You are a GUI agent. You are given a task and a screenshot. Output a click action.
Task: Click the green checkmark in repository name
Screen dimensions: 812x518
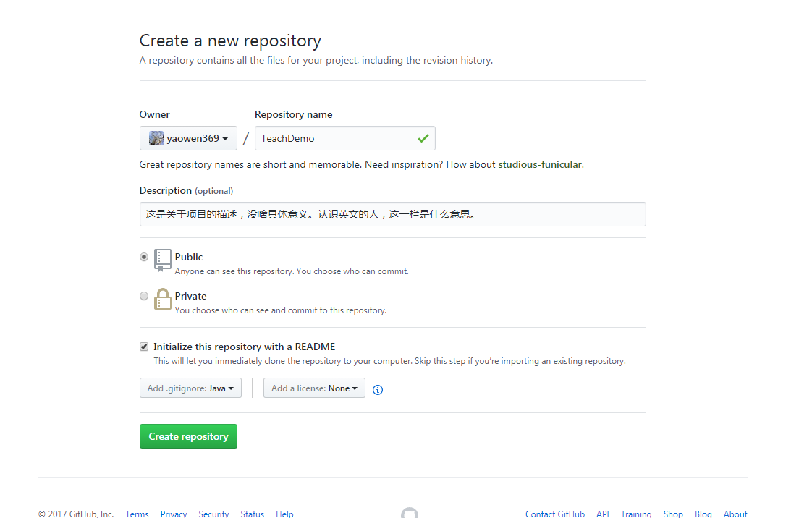coord(423,138)
